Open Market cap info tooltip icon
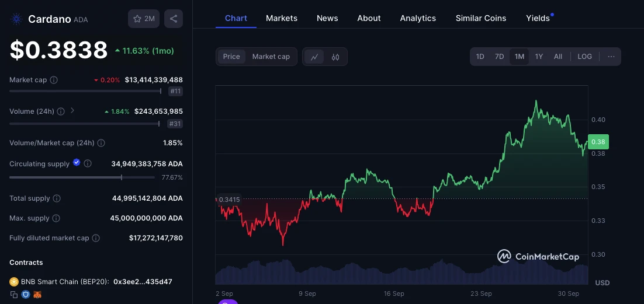Viewport: 644px width, 304px height. (x=54, y=80)
